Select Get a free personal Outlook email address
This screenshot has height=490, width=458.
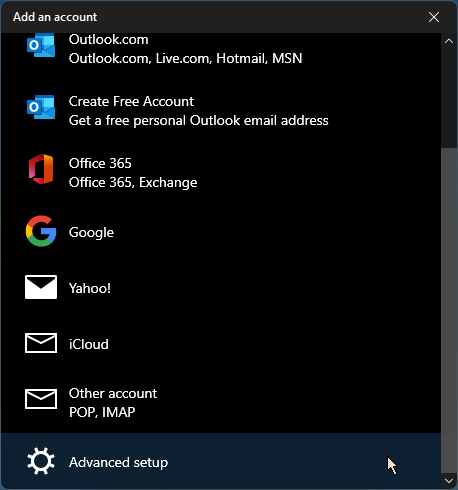pyautogui.click(x=199, y=121)
